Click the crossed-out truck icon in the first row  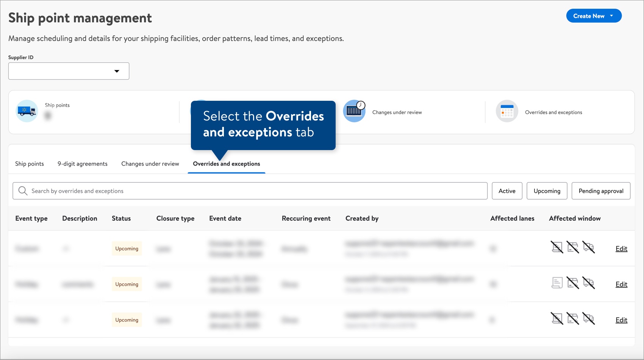click(589, 247)
